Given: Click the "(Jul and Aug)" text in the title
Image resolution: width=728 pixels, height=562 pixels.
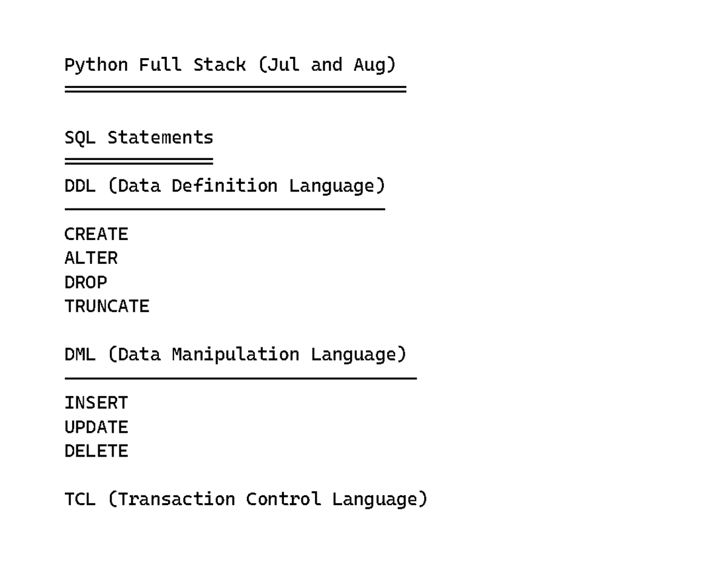Looking at the screenshot, I should click(x=327, y=65).
